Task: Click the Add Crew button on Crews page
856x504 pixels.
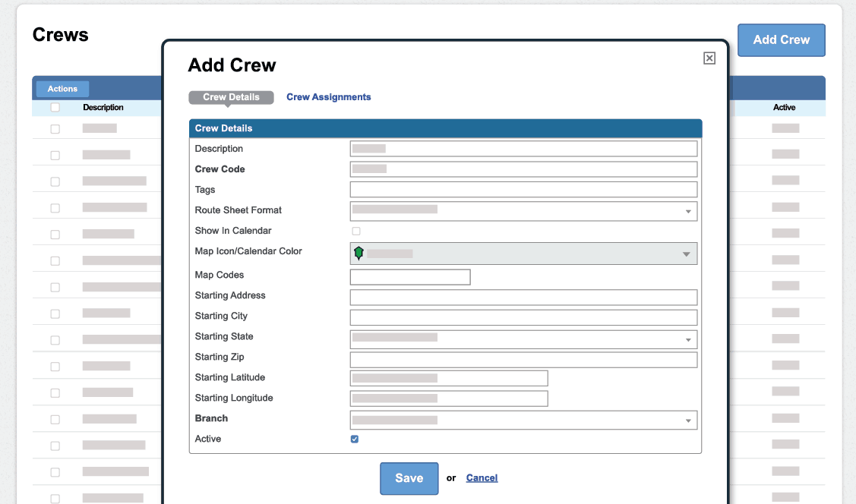Action: pyautogui.click(x=782, y=39)
